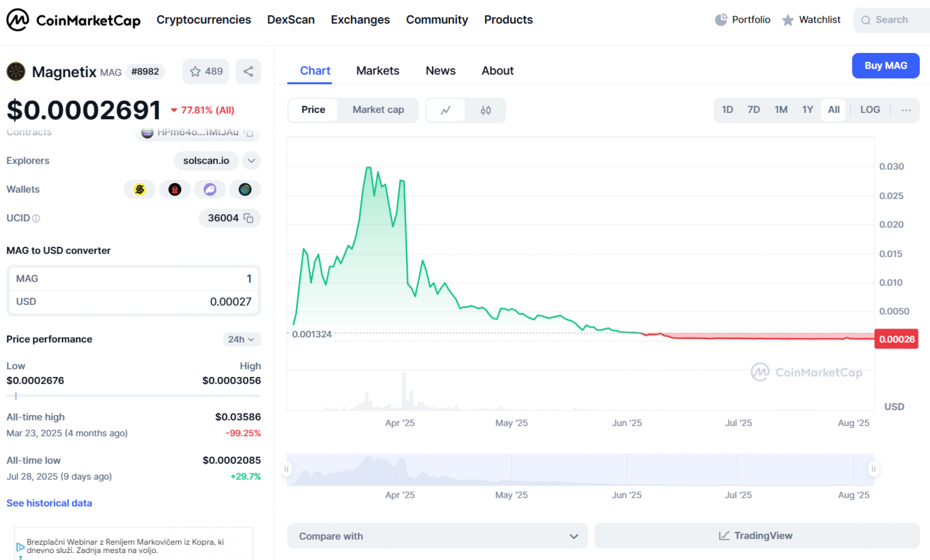Screen dimensions: 930x560
Task: Edit the MAG amount converter field
Action: 133,279
